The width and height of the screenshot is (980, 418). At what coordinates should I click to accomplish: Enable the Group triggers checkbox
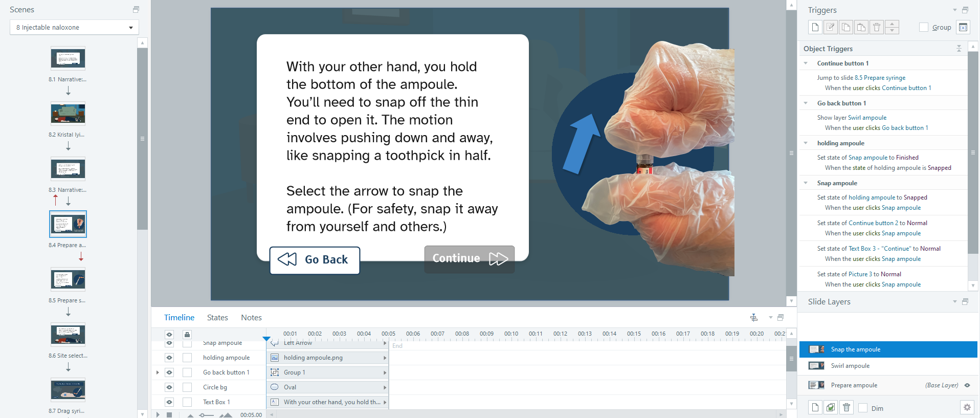click(923, 27)
